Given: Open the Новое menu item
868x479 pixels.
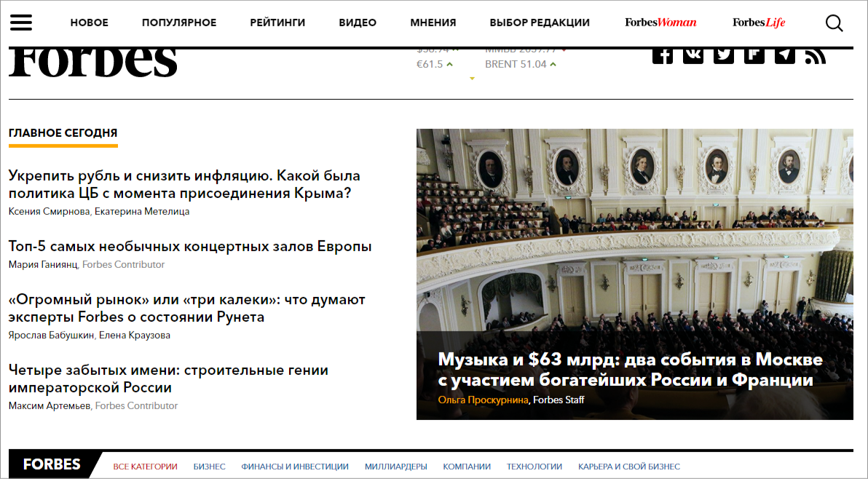Looking at the screenshot, I should tap(89, 23).
